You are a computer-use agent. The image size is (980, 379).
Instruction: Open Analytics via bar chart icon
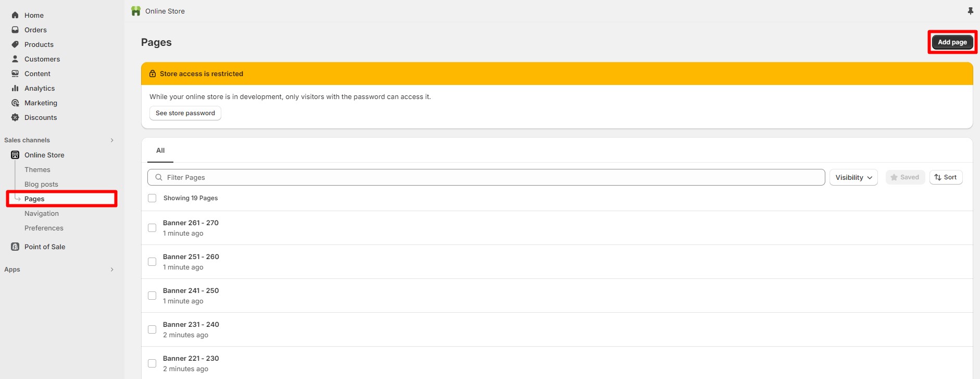[x=15, y=88]
